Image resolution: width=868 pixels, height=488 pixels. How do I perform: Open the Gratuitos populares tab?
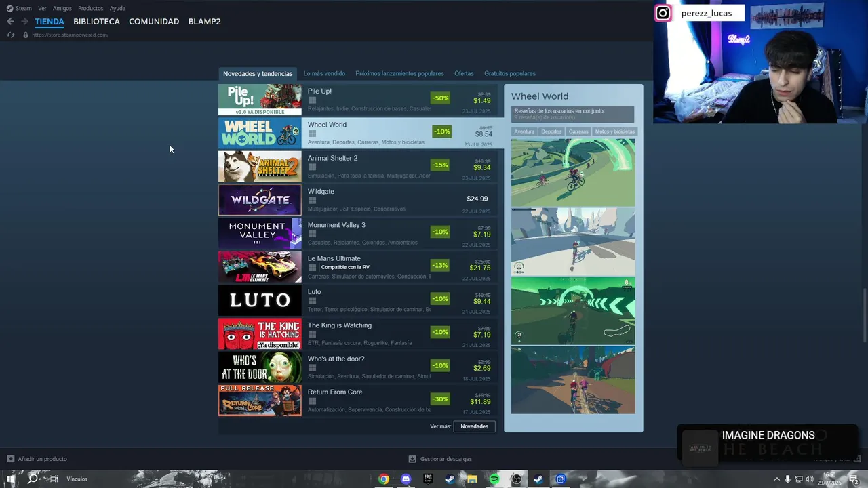coord(509,73)
